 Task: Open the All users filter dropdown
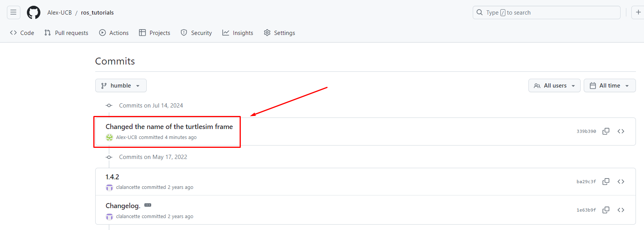pyautogui.click(x=554, y=86)
